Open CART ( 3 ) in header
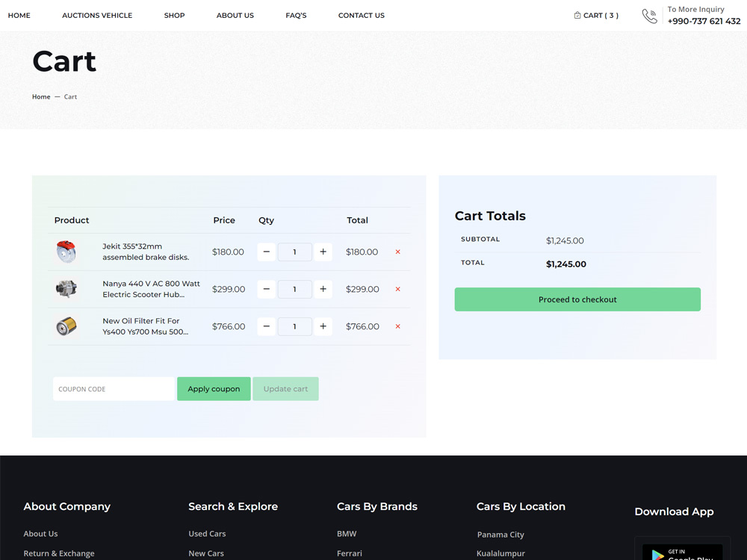This screenshot has height=560, width=747. click(596, 15)
